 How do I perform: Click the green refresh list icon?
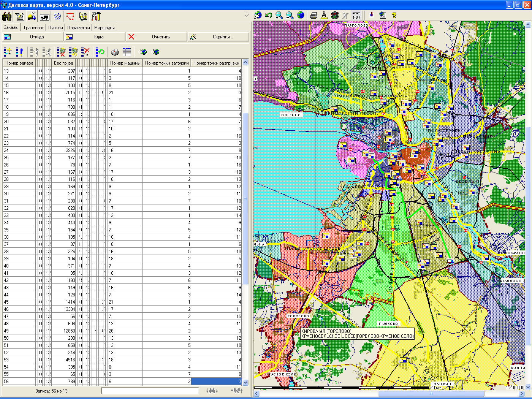coord(100,52)
